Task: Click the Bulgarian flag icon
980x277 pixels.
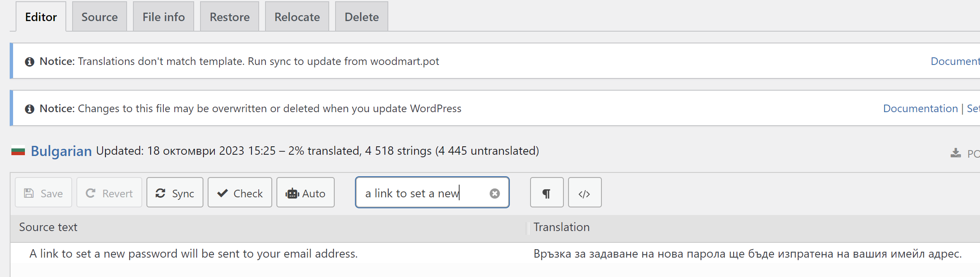Action: (x=18, y=151)
